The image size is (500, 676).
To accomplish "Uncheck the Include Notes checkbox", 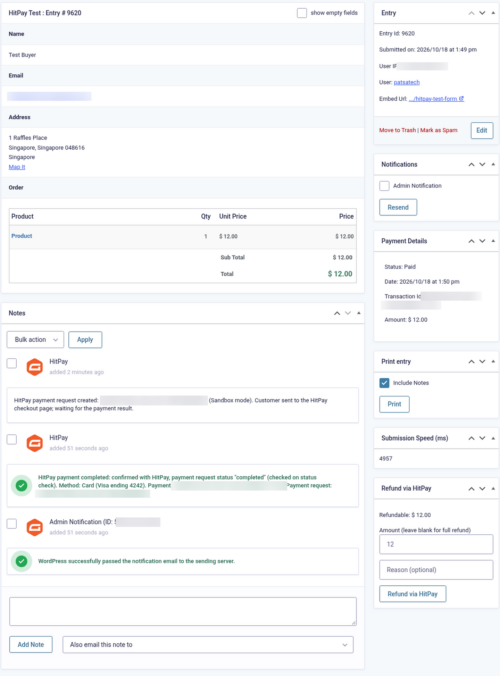I will [384, 383].
